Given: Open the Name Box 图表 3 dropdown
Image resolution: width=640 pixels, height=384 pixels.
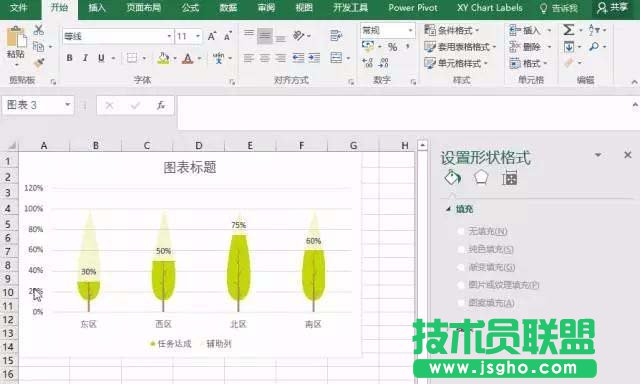Looking at the screenshot, I should click(67, 105).
